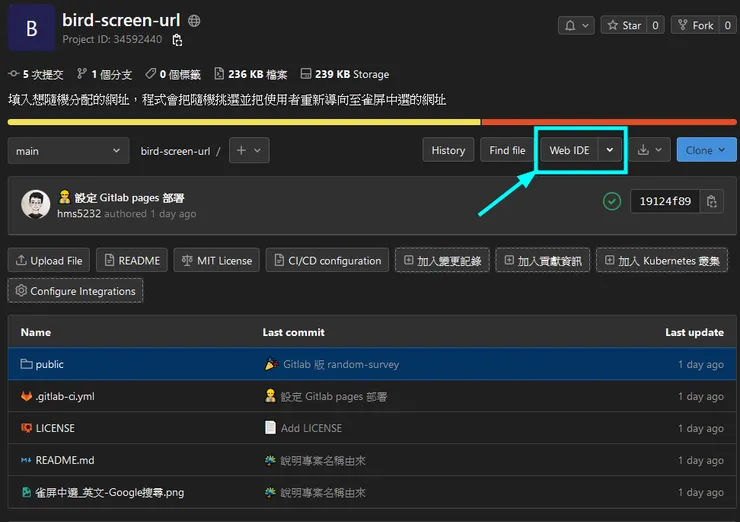The height and width of the screenshot is (522, 740).
Task: Open the hms5232 author profile link
Action: coord(79,214)
